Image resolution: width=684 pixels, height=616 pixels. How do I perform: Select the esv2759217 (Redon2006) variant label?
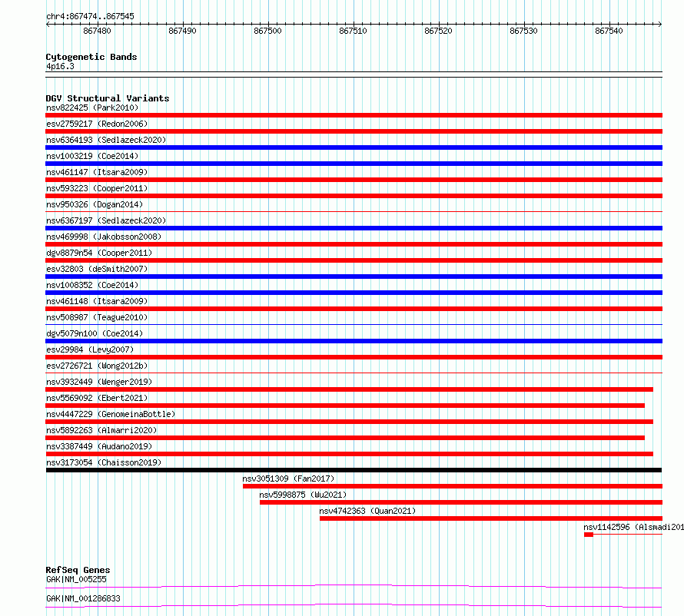pos(97,124)
